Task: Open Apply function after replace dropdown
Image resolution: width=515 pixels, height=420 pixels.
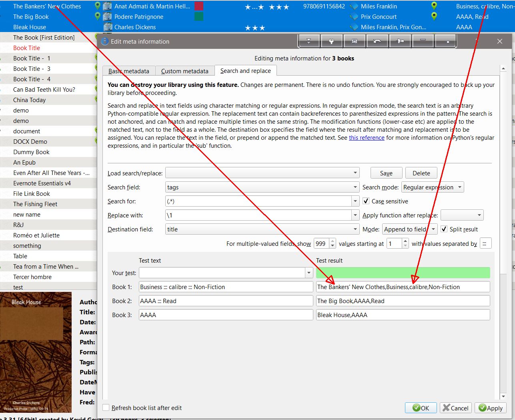Action: [x=462, y=215]
